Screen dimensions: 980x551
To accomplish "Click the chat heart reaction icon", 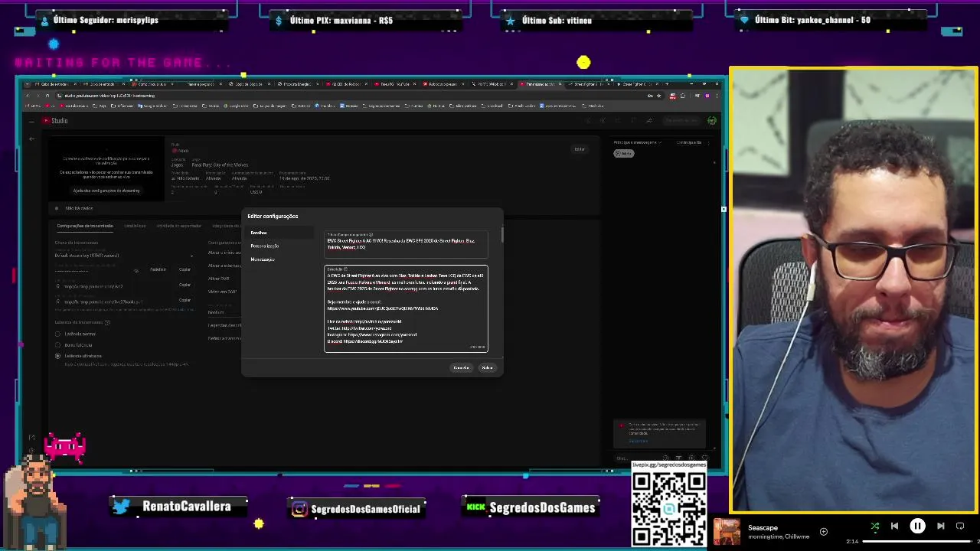I will pyautogui.click(x=705, y=458).
